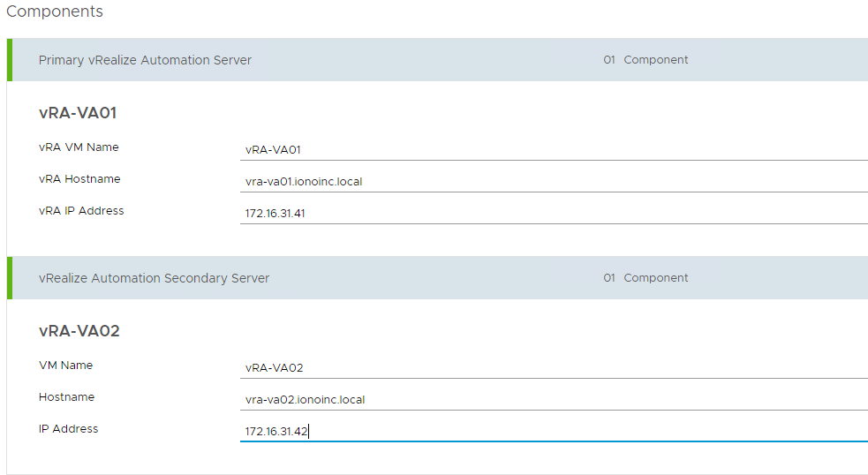Click the vRA-VA01 component heading
This screenshot has height=475, width=868.
coord(78,113)
